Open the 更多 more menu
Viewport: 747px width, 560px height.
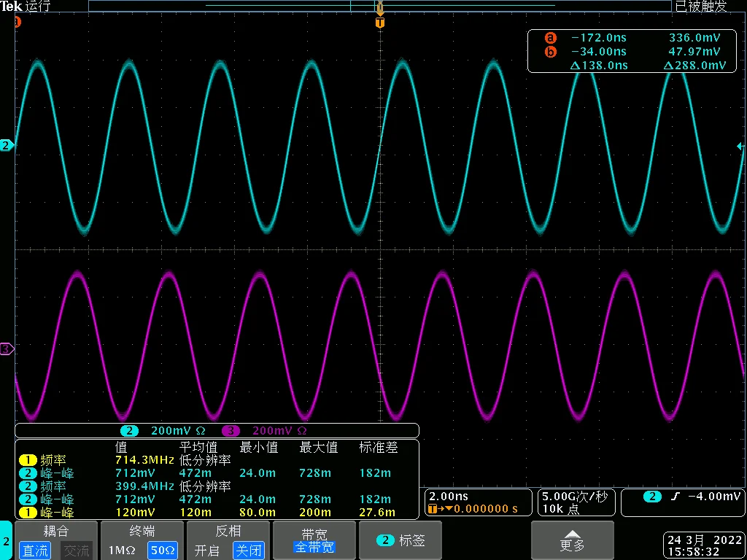572,540
